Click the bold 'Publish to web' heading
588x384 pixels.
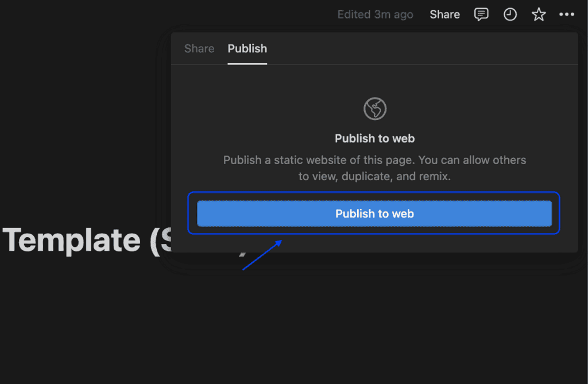pos(375,138)
